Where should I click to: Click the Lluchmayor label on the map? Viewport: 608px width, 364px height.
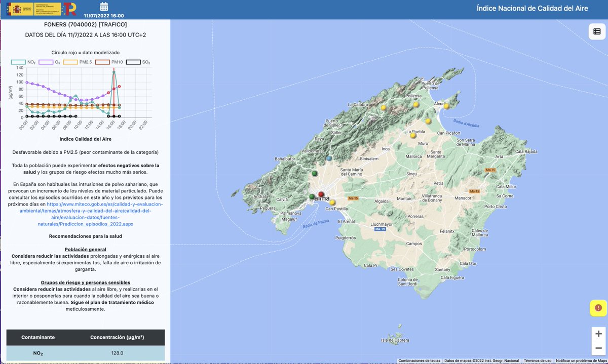coord(382,223)
